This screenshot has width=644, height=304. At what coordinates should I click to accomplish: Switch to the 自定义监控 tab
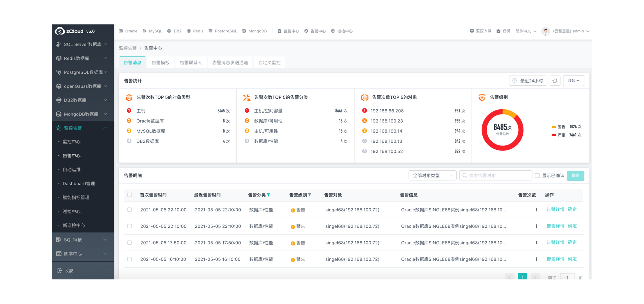click(269, 63)
